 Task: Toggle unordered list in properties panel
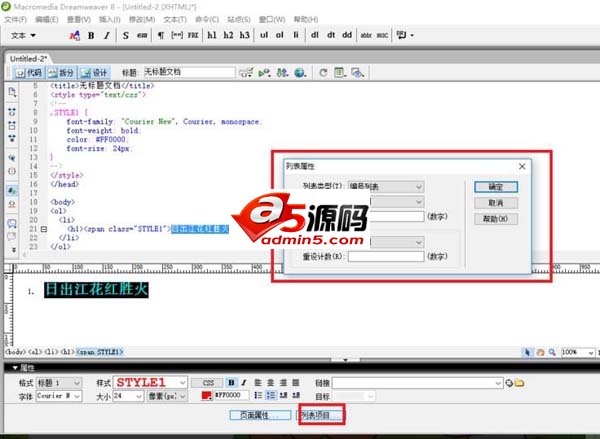[x=258, y=395]
